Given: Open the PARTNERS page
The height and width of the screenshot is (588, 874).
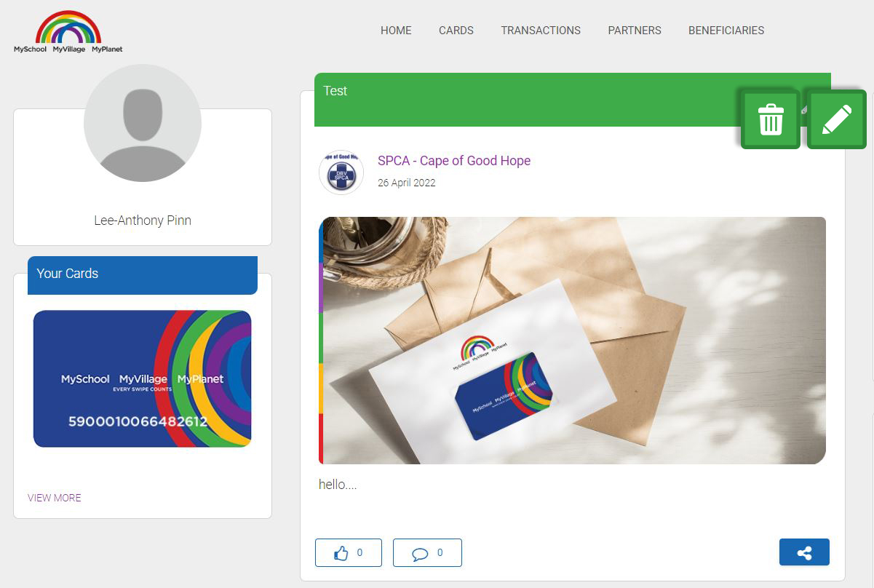Looking at the screenshot, I should (635, 31).
